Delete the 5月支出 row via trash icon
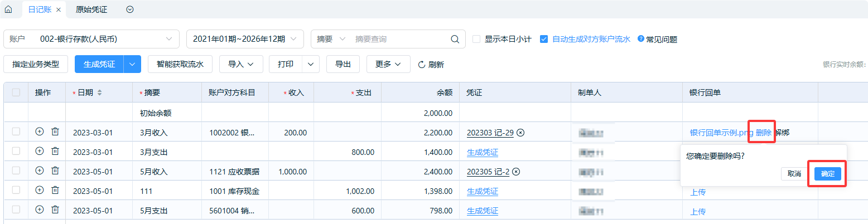The height and width of the screenshot is (224, 868). pos(55,210)
